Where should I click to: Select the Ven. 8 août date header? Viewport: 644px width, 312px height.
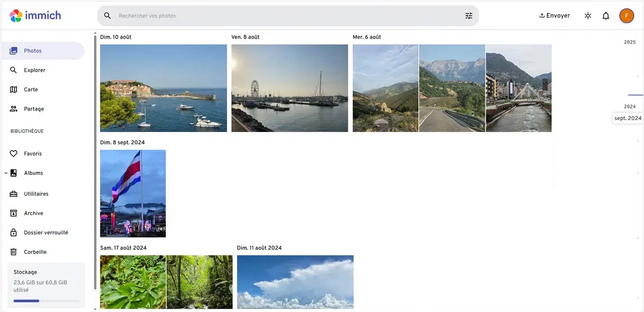point(246,37)
